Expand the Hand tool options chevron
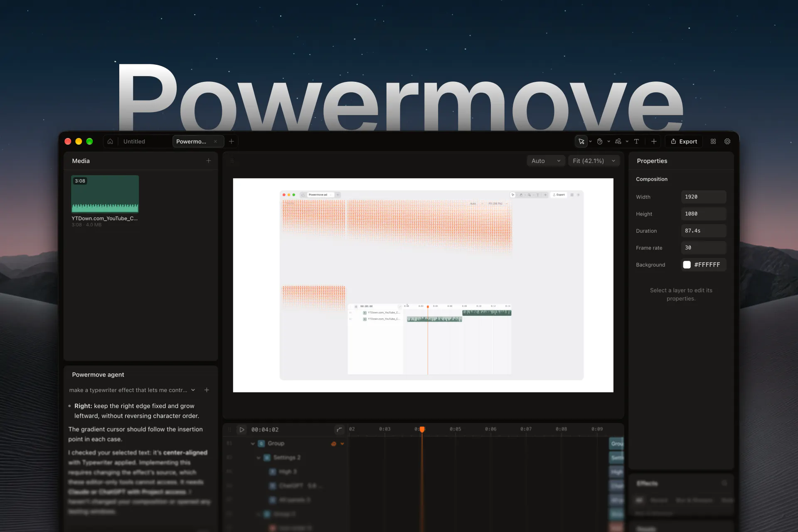This screenshot has height=532, width=798. [x=609, y=141]
